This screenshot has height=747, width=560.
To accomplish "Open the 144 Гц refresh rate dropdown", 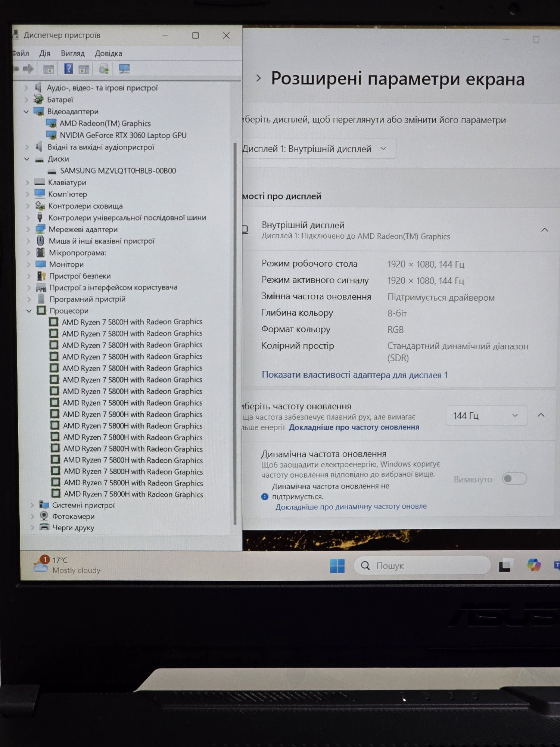I will 486,415.
